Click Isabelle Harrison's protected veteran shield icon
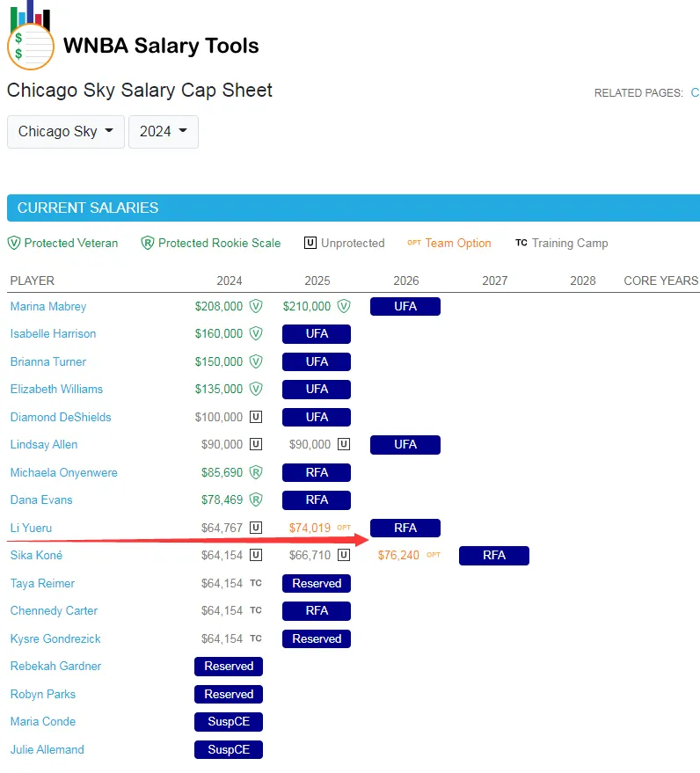 pos(255,334)
